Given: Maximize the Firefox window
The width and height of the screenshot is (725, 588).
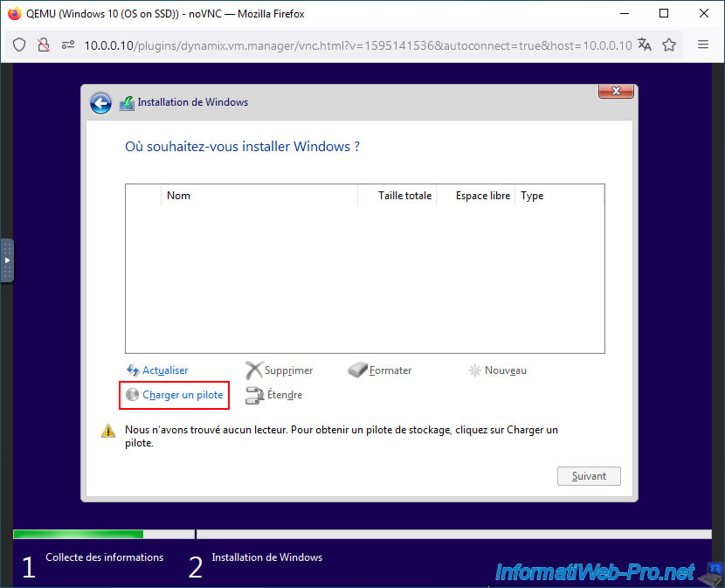Looking at the screenshot, I should (x=664, y=13).
